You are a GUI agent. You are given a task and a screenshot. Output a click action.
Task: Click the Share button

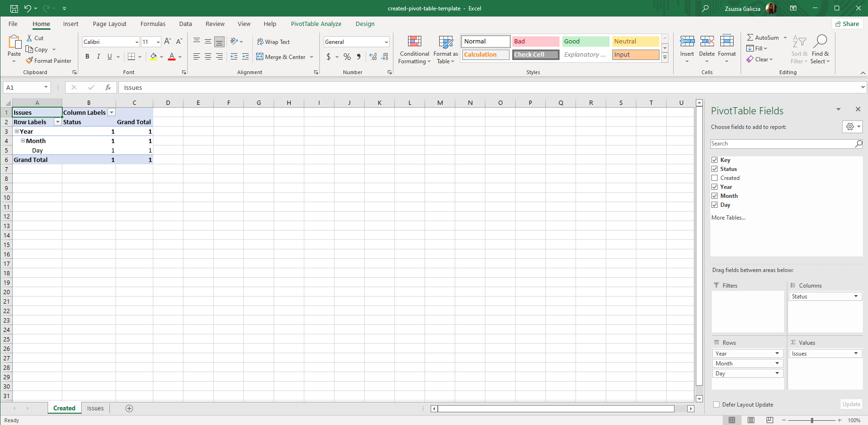pos(847,24)
